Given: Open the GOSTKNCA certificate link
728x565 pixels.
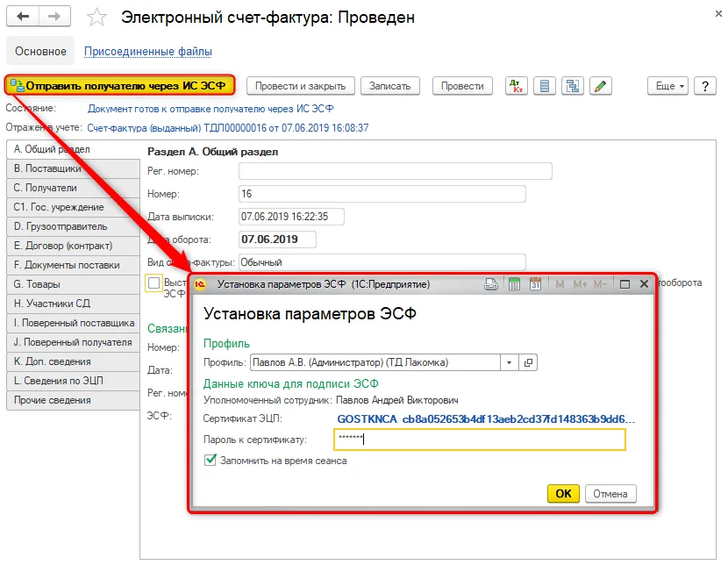Looking at the screenshot, I should tap(486, 419).
